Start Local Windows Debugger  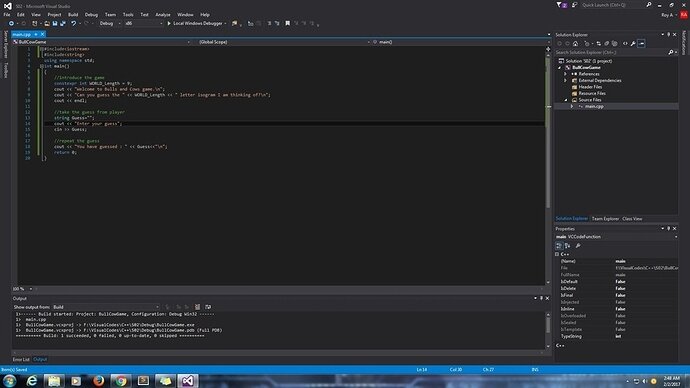click(x=195, y=23)
